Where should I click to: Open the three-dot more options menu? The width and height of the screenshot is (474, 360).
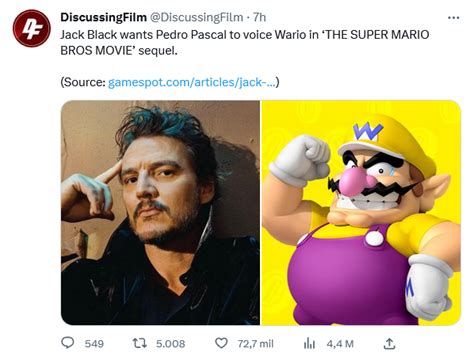[x=453, y=18]
